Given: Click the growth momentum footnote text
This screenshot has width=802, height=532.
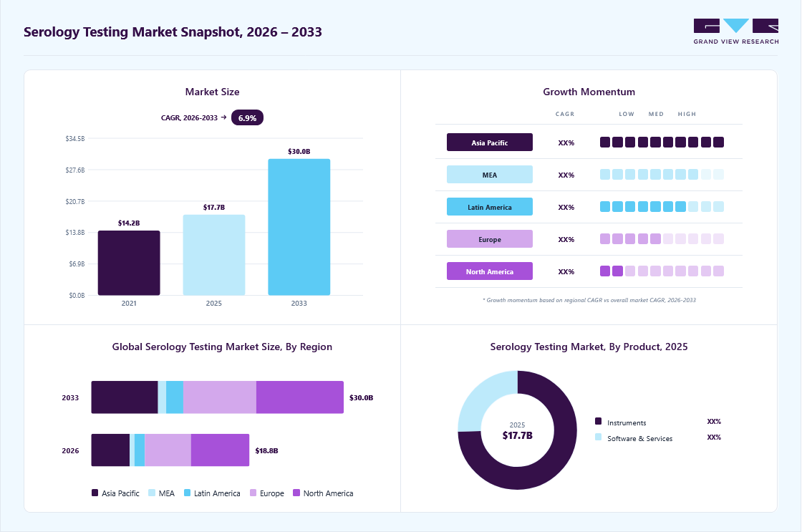Looking at the screenshot, I should coord(589,300).
